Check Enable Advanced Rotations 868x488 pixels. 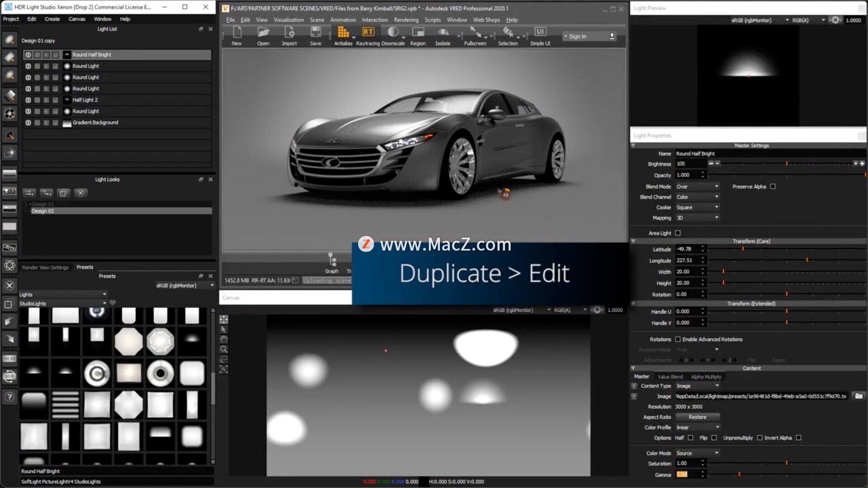(678, 339)
